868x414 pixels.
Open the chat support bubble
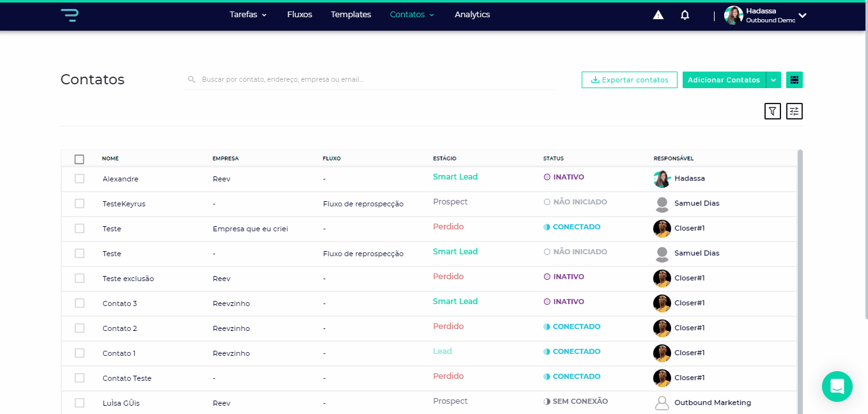click(x=837, y=387)
